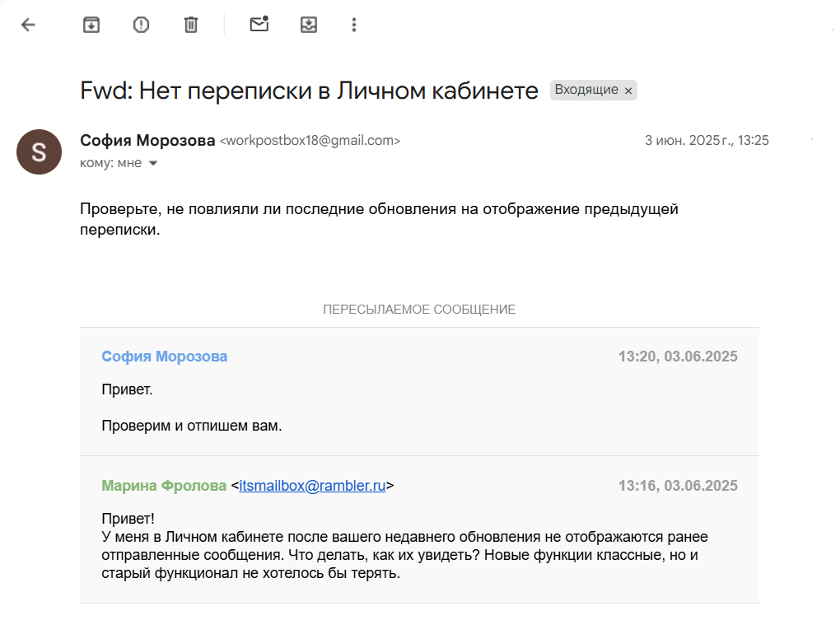The height and width of the screenshot is (620, 840).
Task: Click the blue София Морозова name in forwarded message
Action: pos(164,357)
